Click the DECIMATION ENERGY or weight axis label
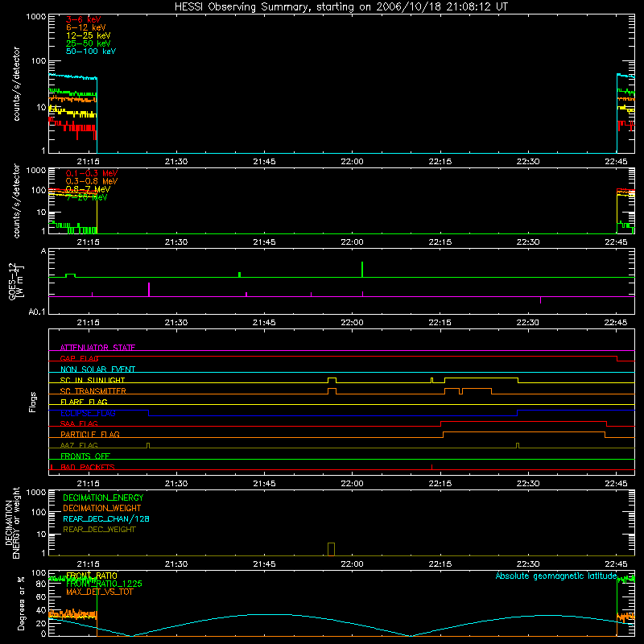644x644 pixels. click(x=12, y=522)
